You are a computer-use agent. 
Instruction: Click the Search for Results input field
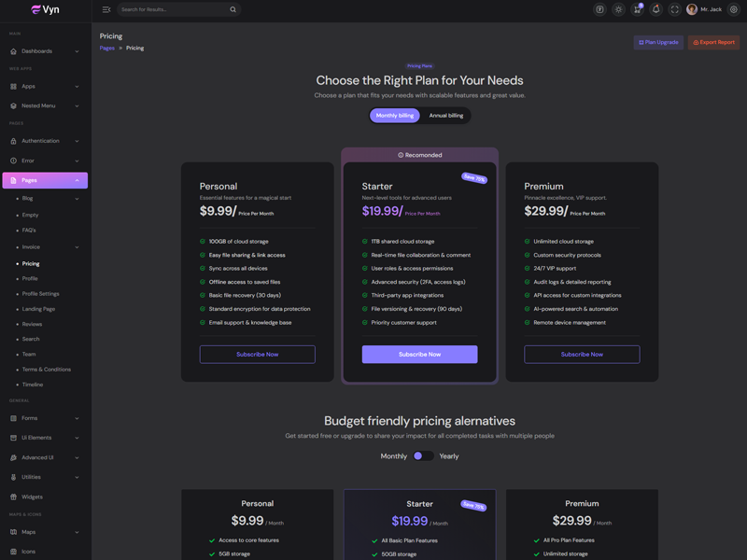pyautogui.click(x=173, y=9)
